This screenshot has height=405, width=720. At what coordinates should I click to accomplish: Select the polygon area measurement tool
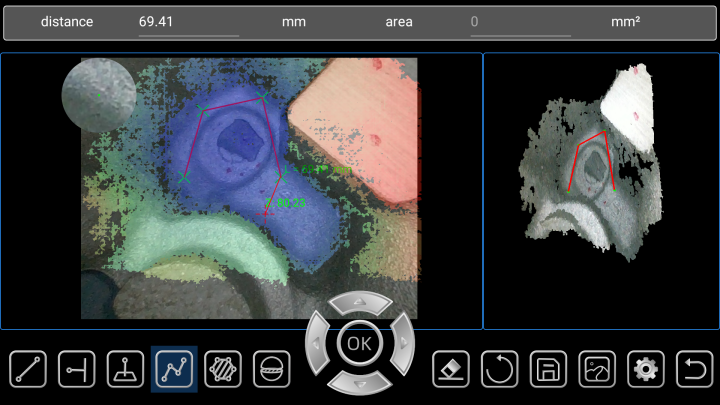tap(223, 370)
